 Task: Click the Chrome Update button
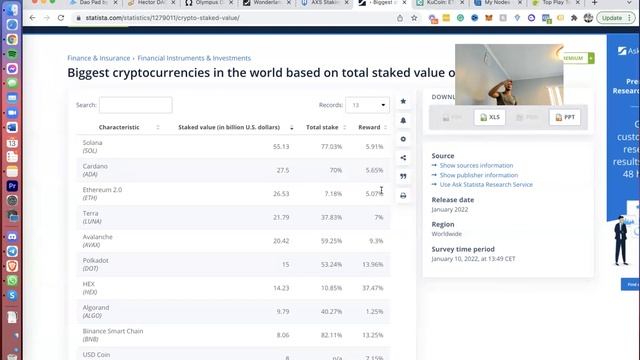point(616,18)
